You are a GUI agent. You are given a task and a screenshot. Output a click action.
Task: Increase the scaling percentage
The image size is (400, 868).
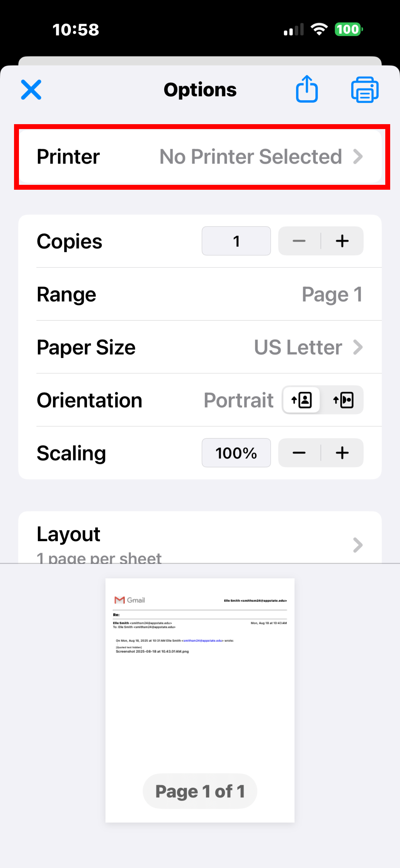coord(342,453)
